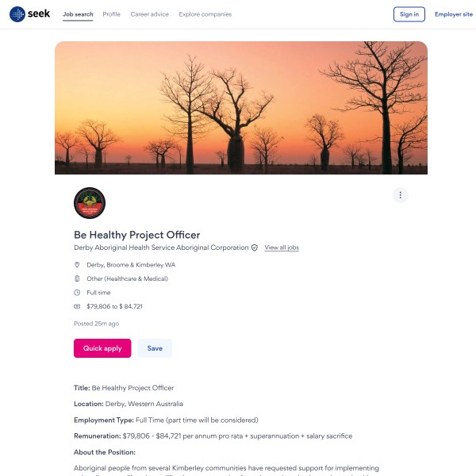Click the classification building icon
The height and width of the screenshot is (476, 476).
77,278
